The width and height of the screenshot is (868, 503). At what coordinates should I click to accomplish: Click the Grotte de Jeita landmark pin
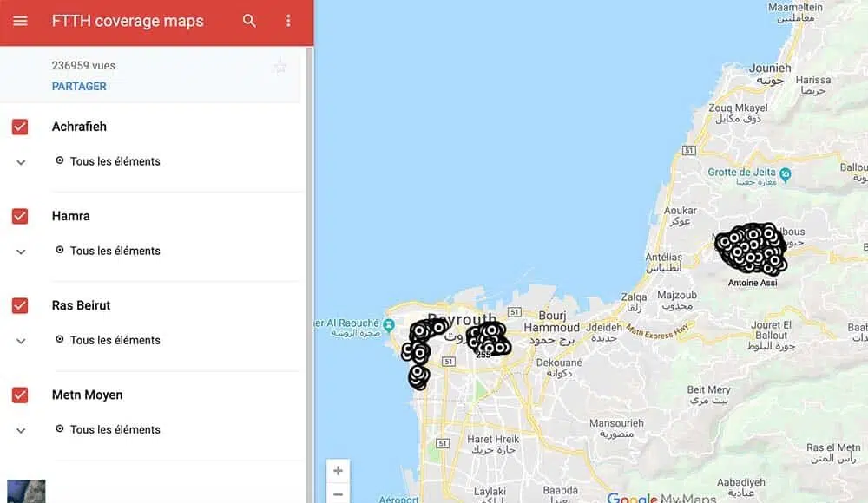point(785,175)
